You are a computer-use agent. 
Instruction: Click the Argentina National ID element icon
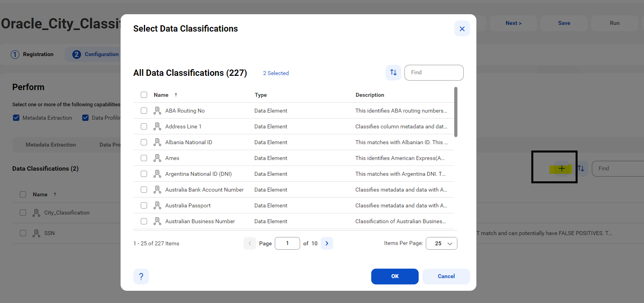click(x=157, y=174)
